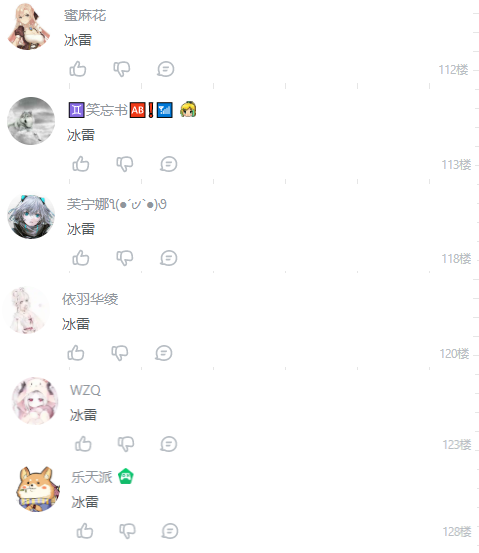This screenshot has width=479, height=553.
Task: Like WZQ's comment
Action: click(83, 444)
